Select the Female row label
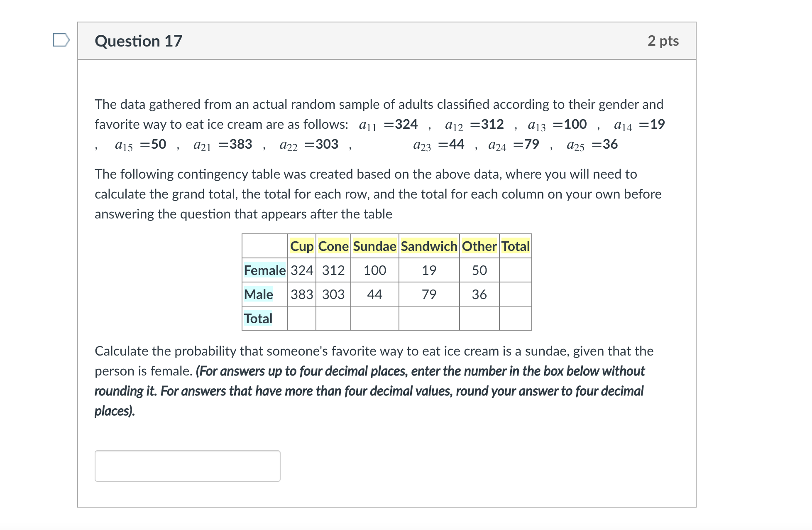This screenshot has width=812, height=530. [264, 270]
